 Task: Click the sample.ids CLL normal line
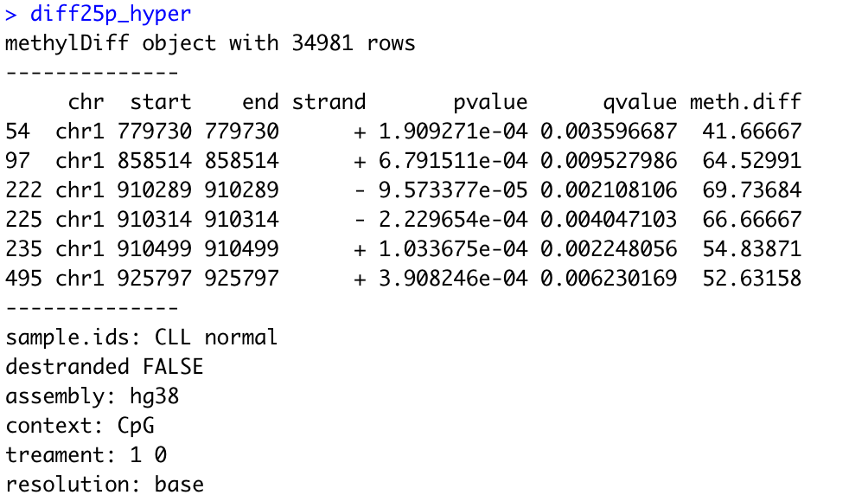click(x=141, y=337)
